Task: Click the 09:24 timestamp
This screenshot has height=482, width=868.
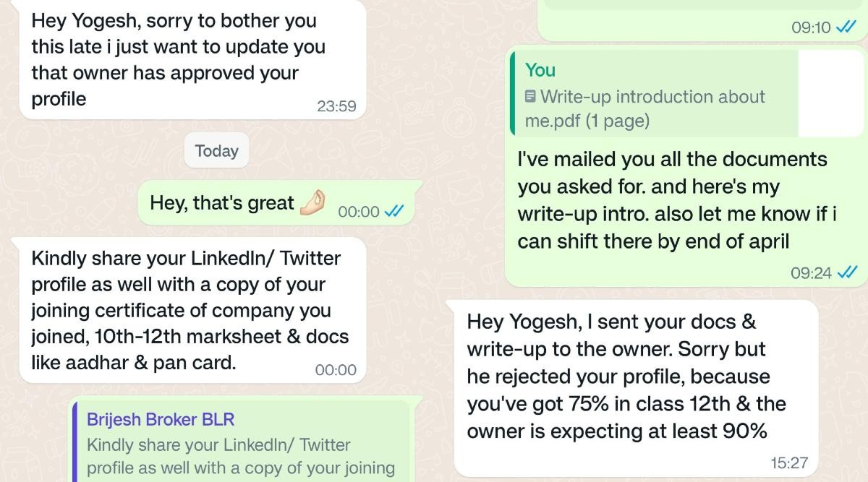Action: point(811,273)
